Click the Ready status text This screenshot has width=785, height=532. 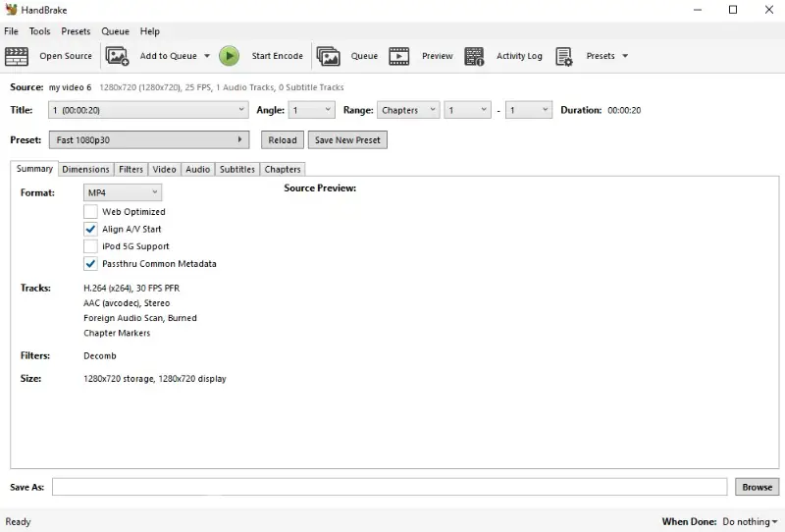[x=18, y=521]
